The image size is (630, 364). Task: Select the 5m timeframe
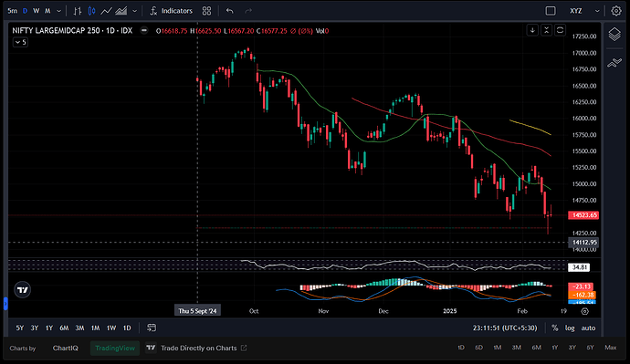pos(13,11)
